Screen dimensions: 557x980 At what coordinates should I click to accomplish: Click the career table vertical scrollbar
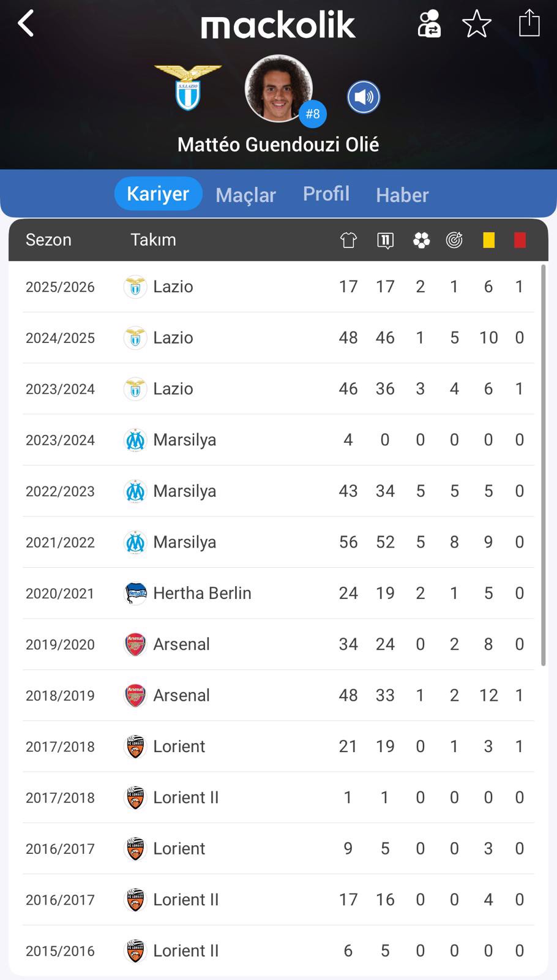543,466
